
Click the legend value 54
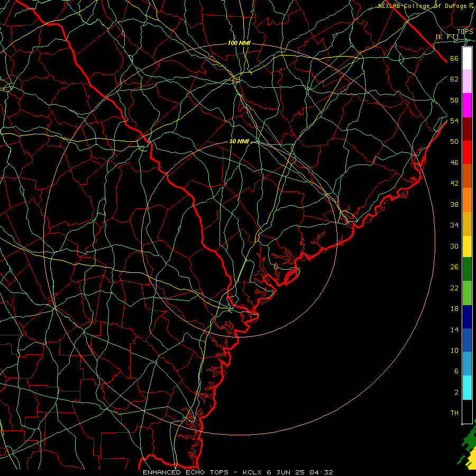454,121
